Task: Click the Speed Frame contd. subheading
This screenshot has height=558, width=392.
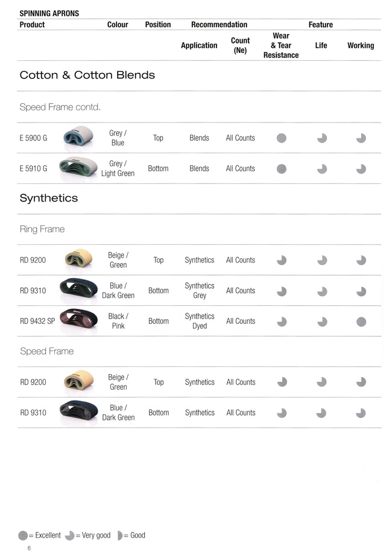Action: click(x=60, y=107)
